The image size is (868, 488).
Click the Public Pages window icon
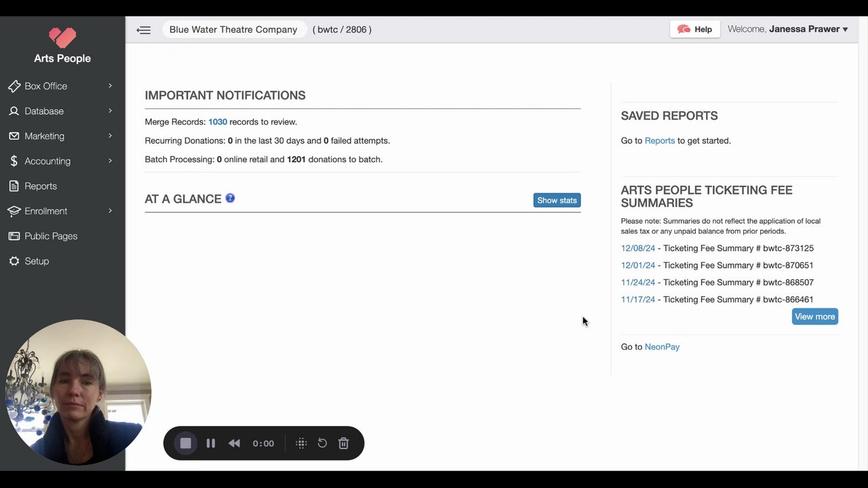[x=14, y=236]
